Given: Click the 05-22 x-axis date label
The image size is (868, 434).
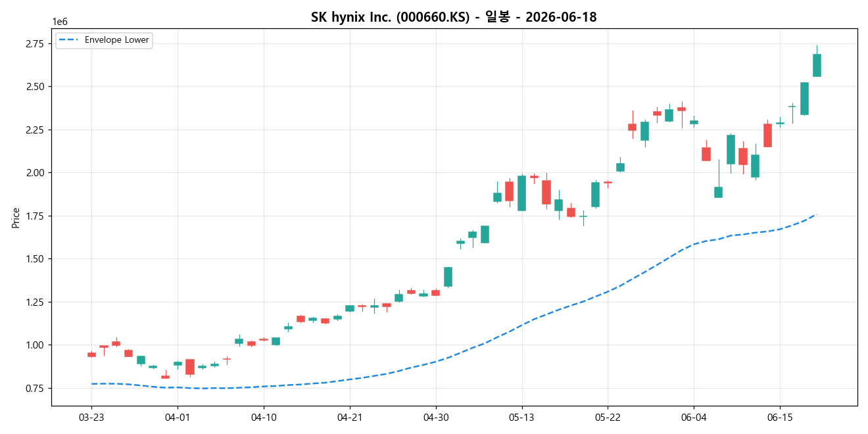Looking at the screenshot, I should click(x=608, y=418).
